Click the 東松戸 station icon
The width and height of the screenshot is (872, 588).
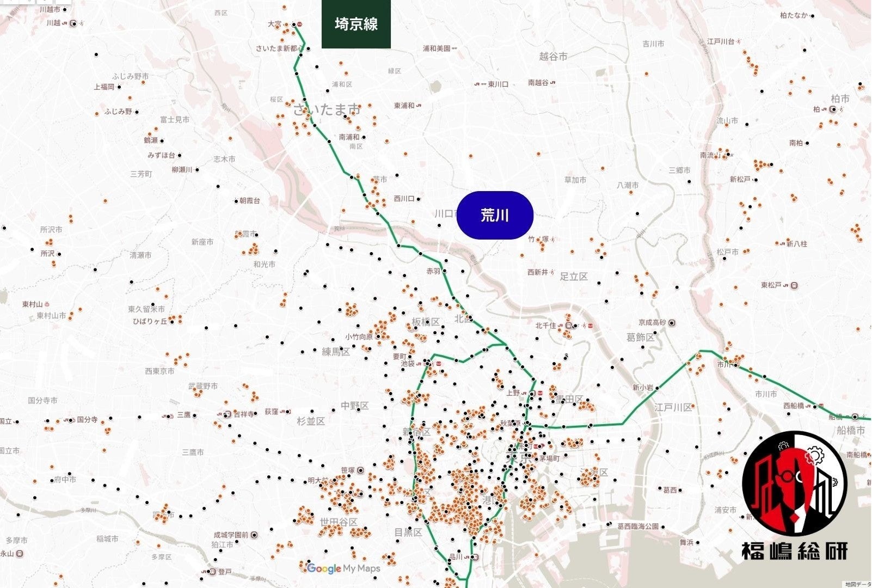point(794,285)
